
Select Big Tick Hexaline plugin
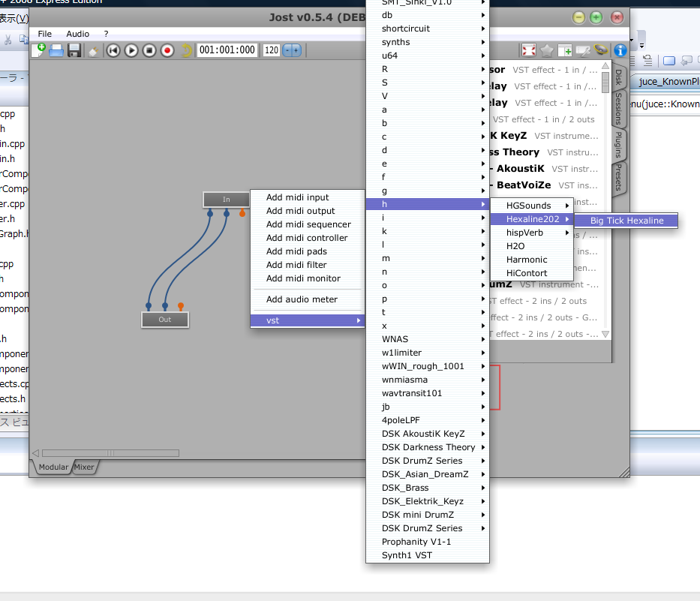click(626, 221)
